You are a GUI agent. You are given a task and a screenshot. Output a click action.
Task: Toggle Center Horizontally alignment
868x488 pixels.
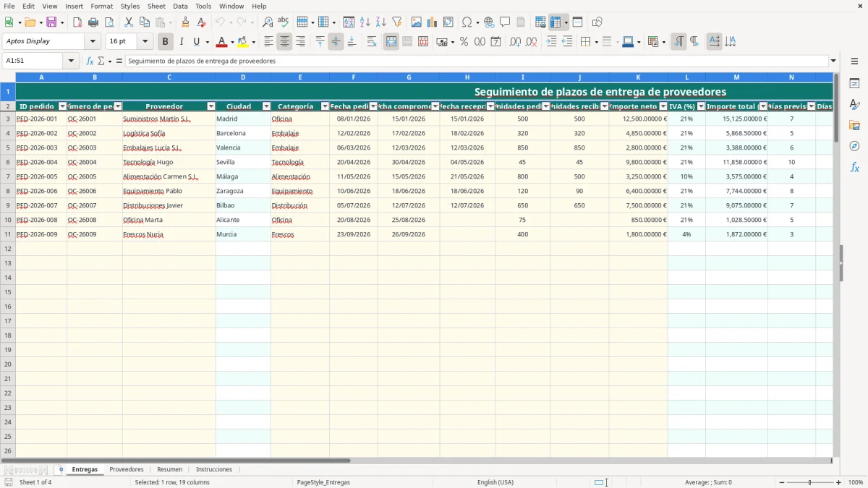coord(284,42)
